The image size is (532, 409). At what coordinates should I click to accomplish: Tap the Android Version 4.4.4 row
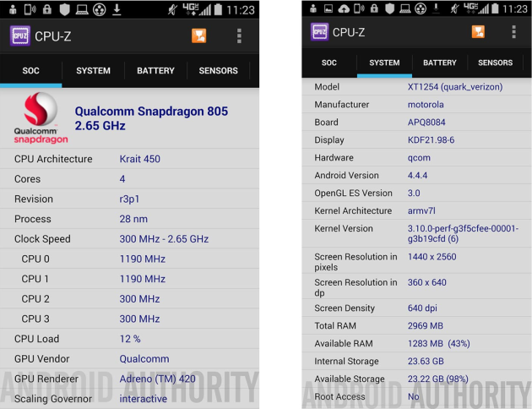click(417, 176)
